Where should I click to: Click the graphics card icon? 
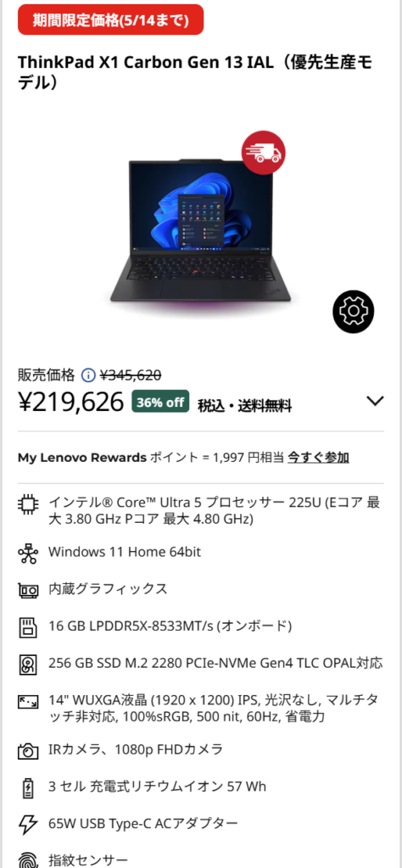(x=28, y=590)
